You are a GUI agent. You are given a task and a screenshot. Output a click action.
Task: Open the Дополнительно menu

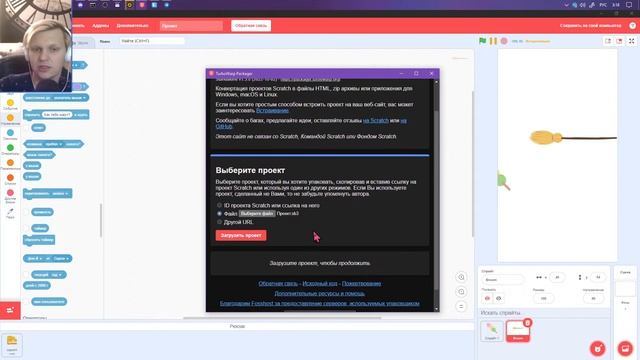132,25
